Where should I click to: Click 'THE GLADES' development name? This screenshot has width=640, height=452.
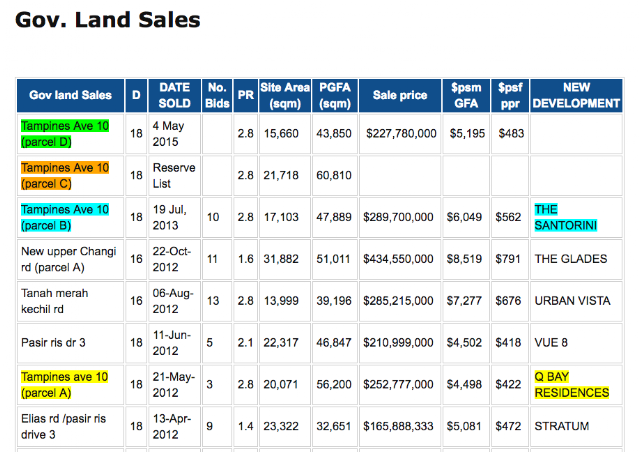(x=571, y=259)
